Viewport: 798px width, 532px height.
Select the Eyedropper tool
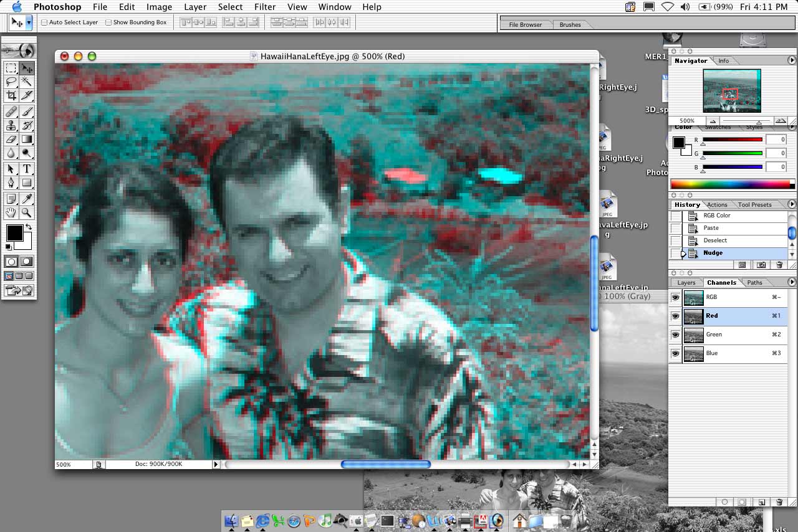[27, 199]
